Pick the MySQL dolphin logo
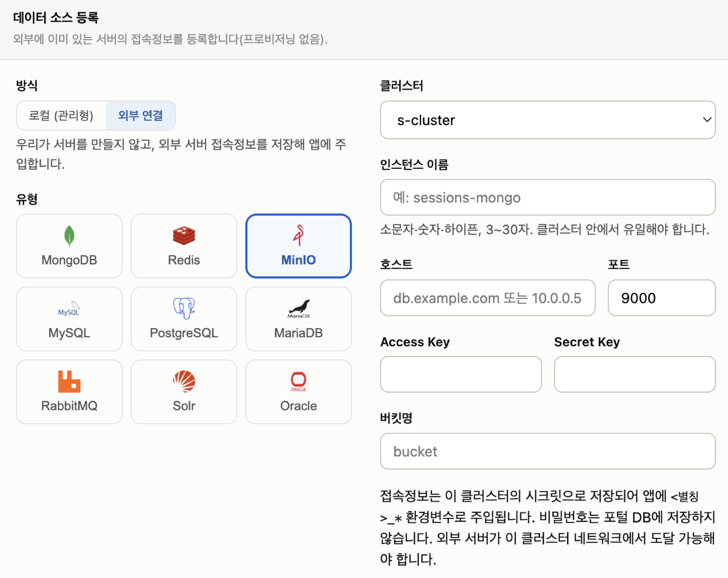 pos(69,309)
